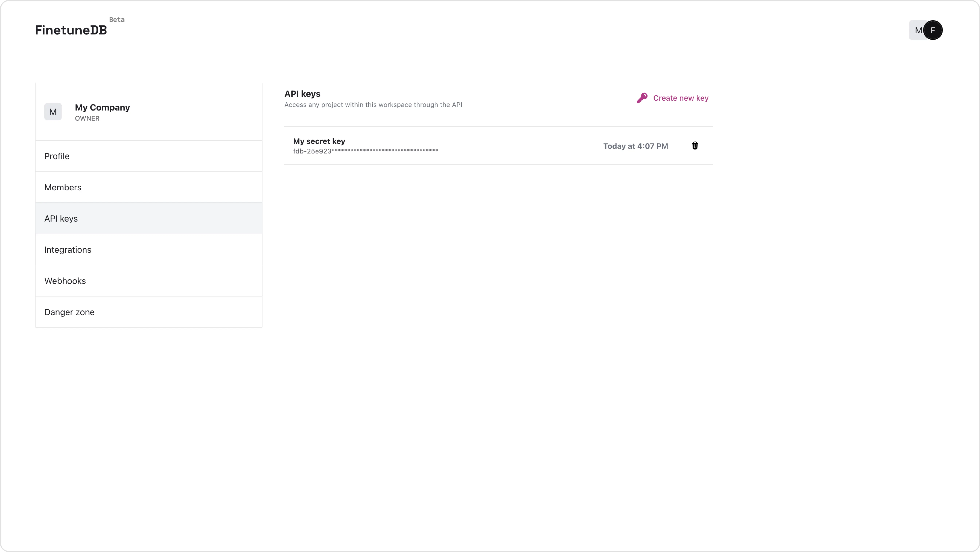
Task: Open the F user avatar menu
Action: 933,30
